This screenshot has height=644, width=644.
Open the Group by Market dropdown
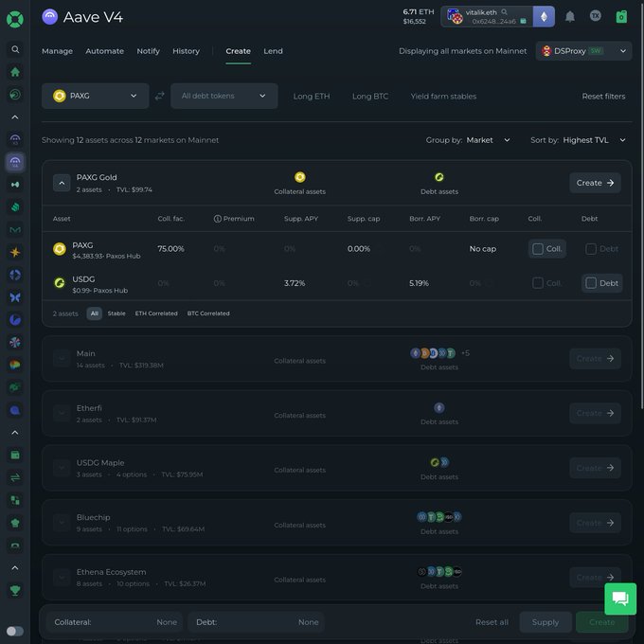488,140
